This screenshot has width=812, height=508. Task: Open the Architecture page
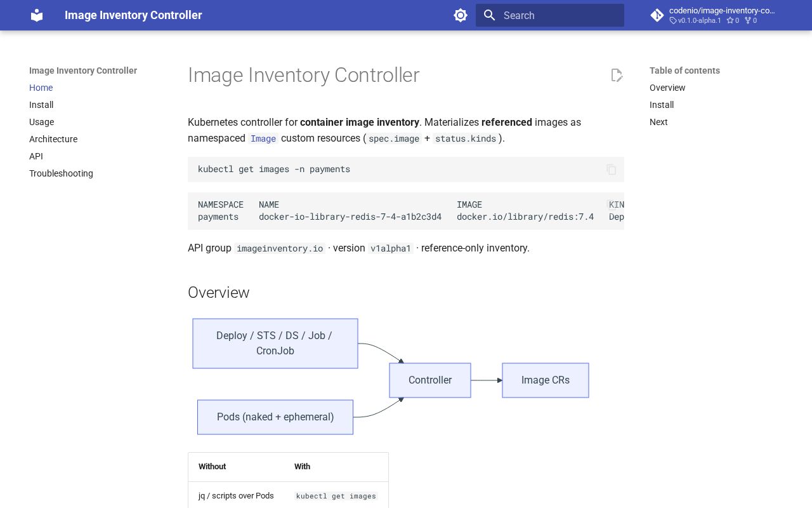53,139
